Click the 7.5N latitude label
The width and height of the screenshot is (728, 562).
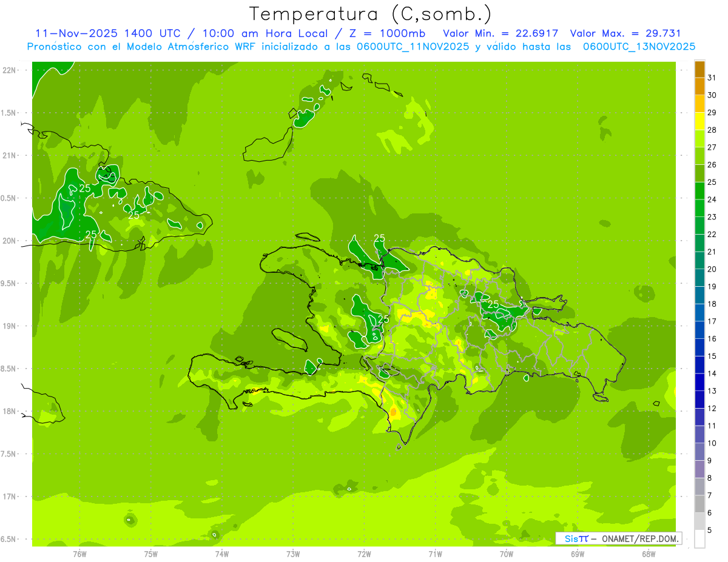(8, 453)
